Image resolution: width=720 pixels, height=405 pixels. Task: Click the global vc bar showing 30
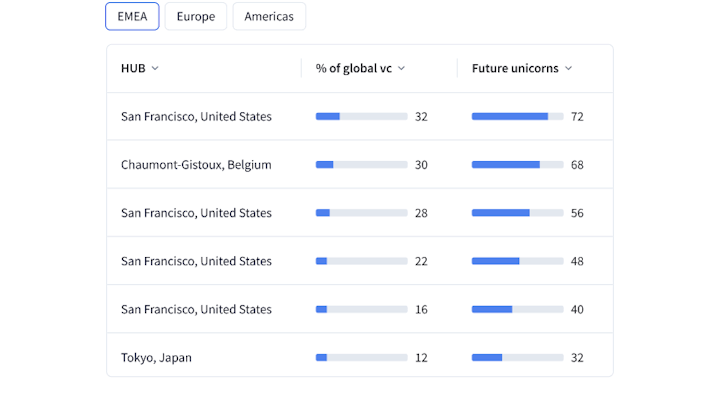[x=361, y=165]
